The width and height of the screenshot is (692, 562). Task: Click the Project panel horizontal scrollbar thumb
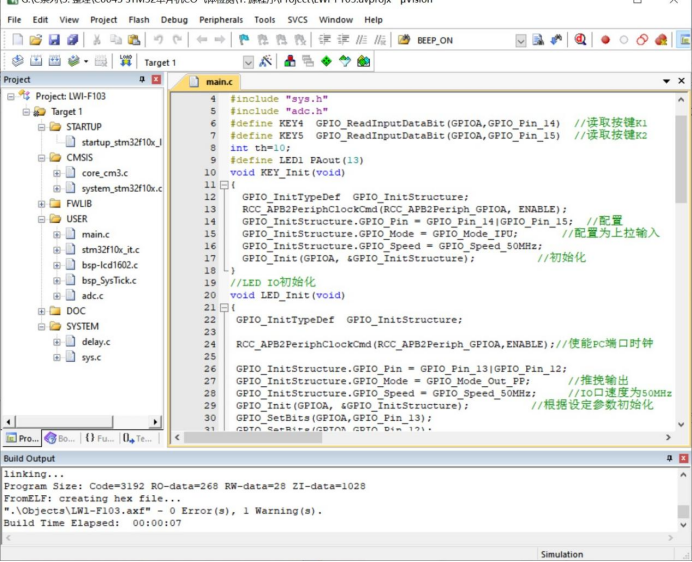click(64, 422)
